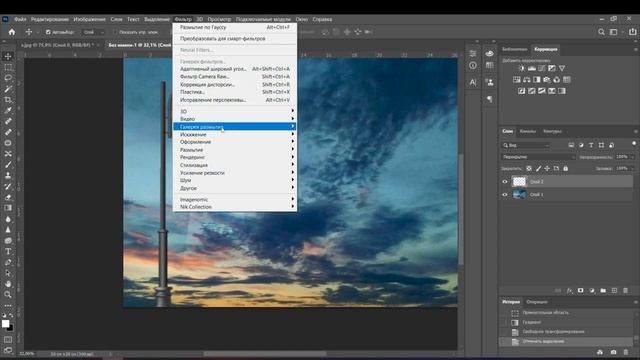Screen dimensions: 640x360
Task: Open the layer opacity dropdown arrow
Action: 632,157
